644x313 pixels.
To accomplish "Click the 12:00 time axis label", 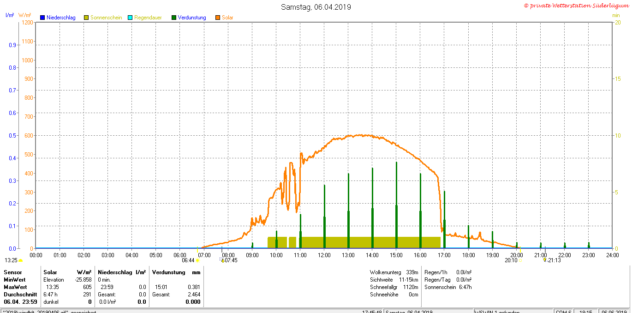I will tap(324, 255).
